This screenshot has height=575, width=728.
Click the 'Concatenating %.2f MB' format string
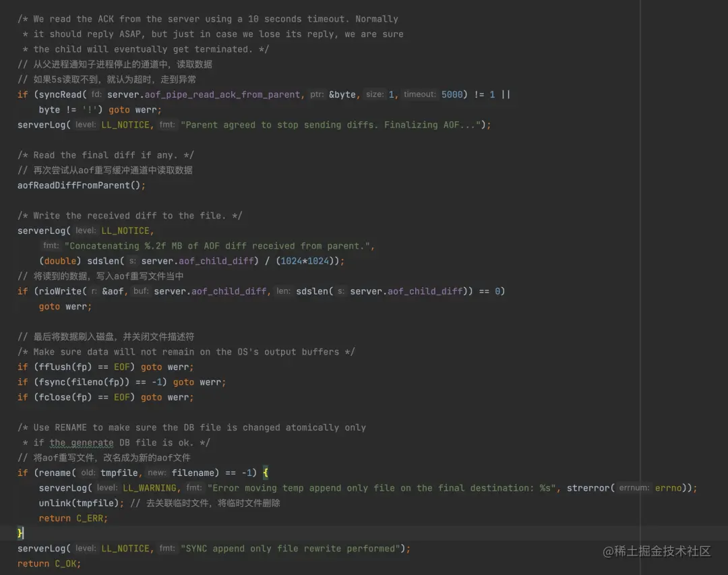click(217, 246)
